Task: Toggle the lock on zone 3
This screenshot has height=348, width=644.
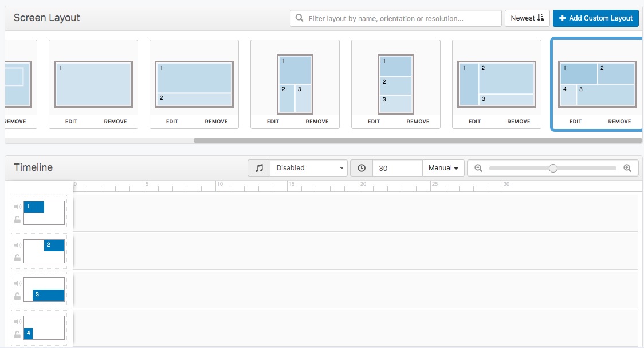Action: click(17, 296)
